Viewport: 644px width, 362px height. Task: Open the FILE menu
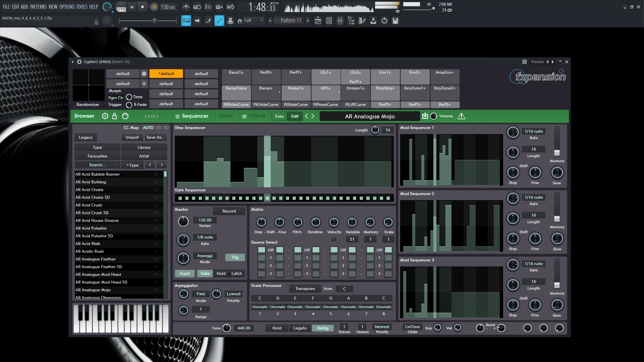6,7
